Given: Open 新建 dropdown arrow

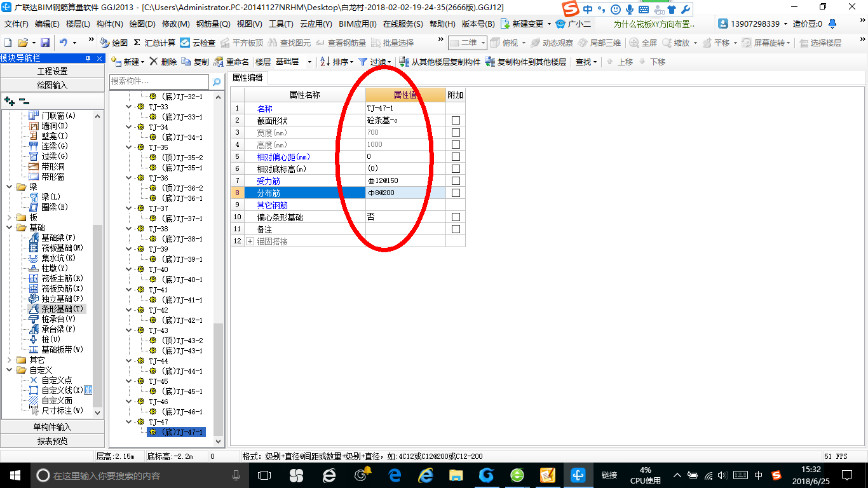Looking at the screenshot, I should point(143,62).
